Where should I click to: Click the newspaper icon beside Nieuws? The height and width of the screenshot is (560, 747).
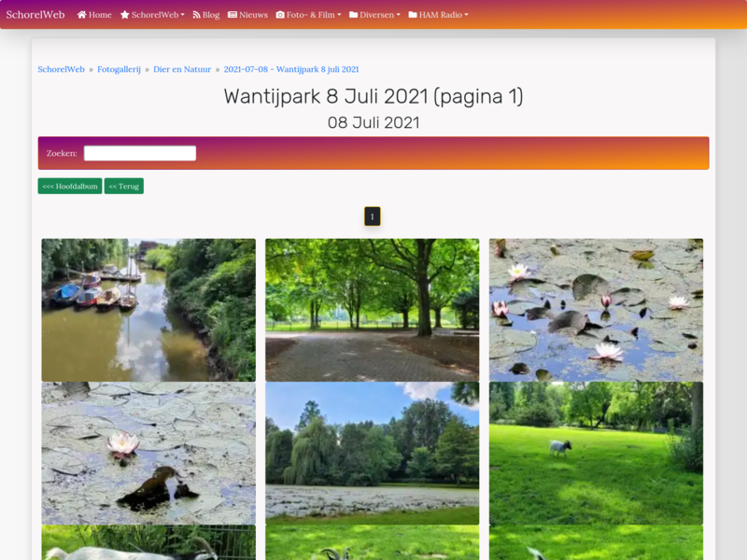(x=232, y=15)
